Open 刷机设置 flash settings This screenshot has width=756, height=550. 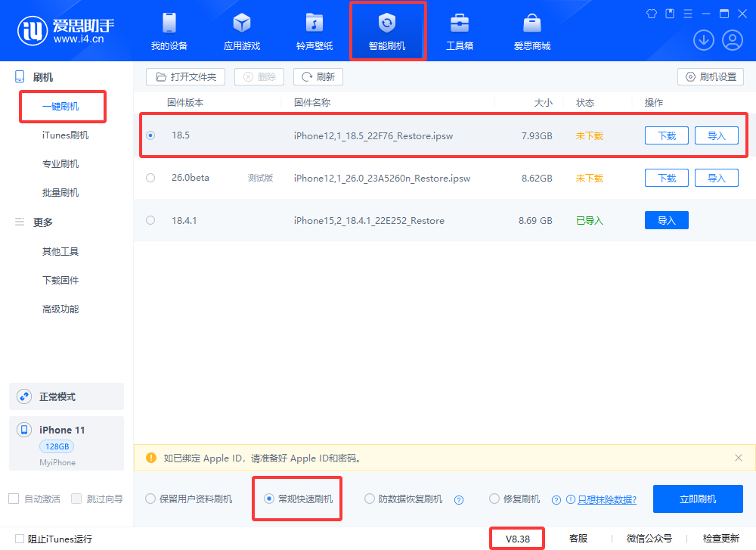(711, 77)
